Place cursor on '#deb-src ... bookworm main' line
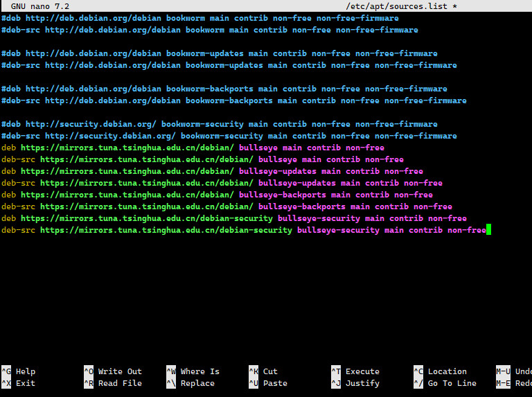532x397 pixels. tap(210, 30)
